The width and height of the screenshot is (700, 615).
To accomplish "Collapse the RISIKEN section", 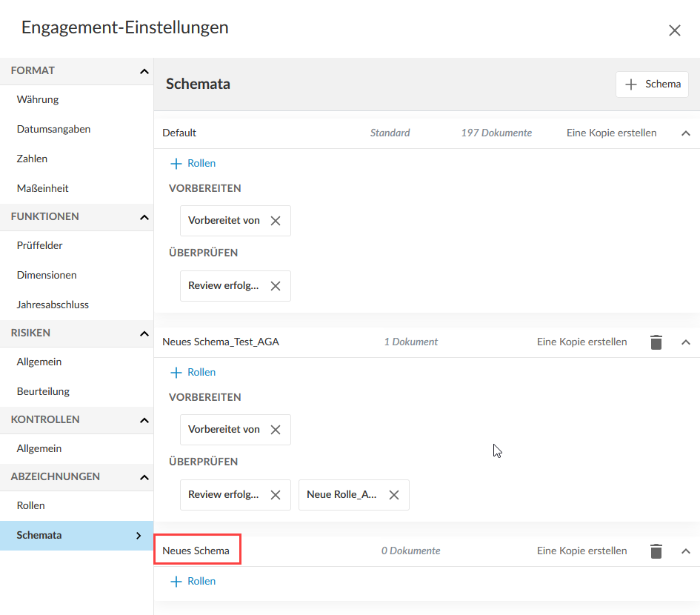I will pos(144,333).
